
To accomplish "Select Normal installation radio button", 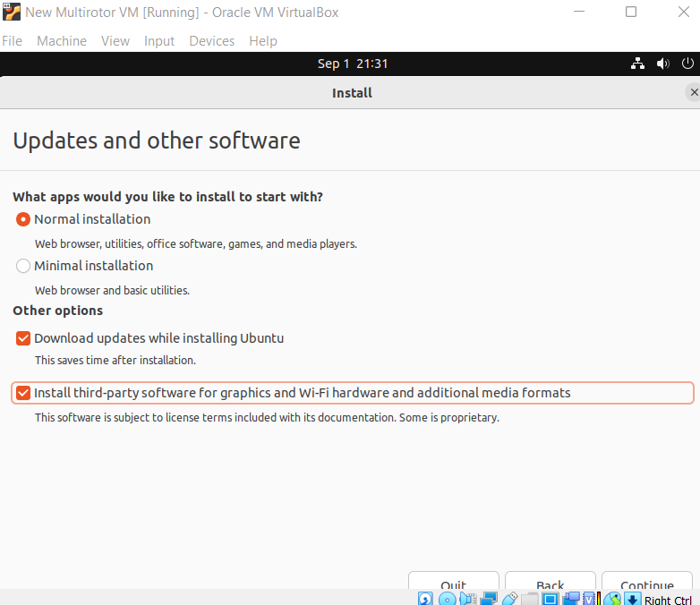I will (23, 219).
